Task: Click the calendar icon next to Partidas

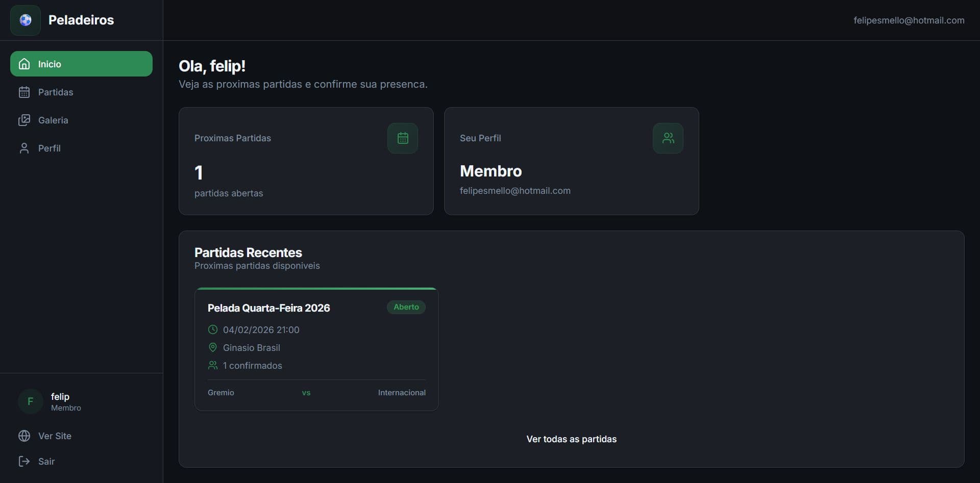Action: [x=24, y=92]
